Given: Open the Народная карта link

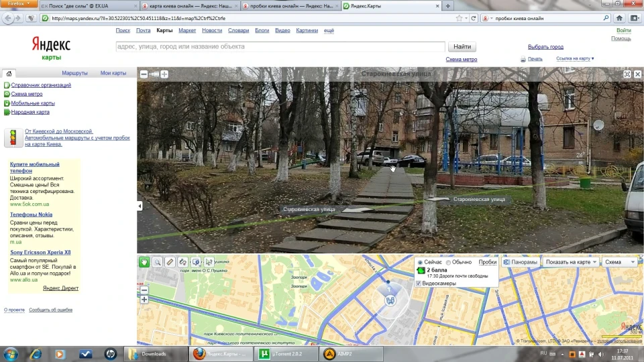Looking at the screenshot, I should point(30,112).
